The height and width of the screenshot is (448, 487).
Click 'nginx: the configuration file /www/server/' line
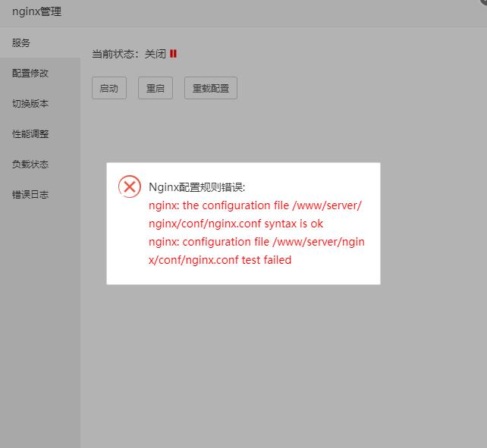pos(255,205)
